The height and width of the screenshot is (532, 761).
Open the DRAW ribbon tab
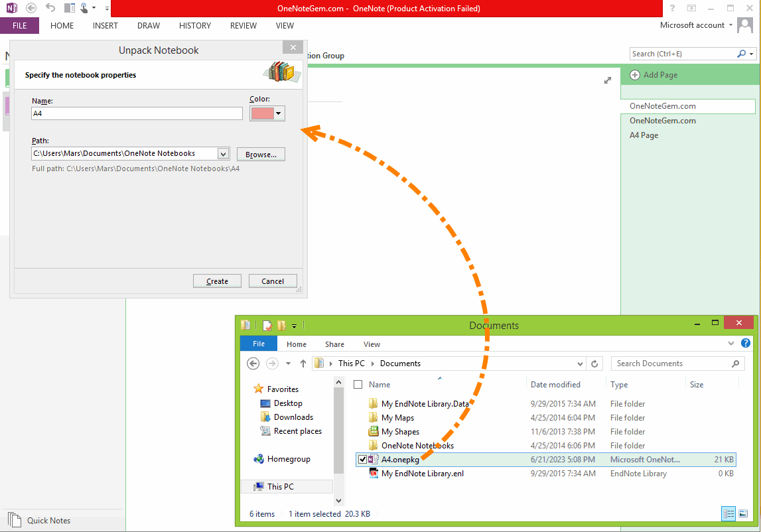click(x=149, y=26)
